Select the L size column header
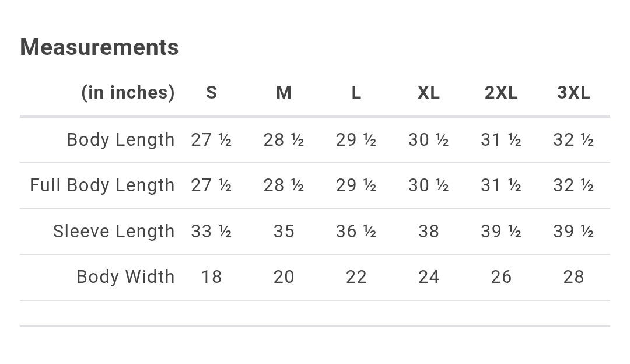This screenshot has width=630, height=364. click(x=356, y=93)
